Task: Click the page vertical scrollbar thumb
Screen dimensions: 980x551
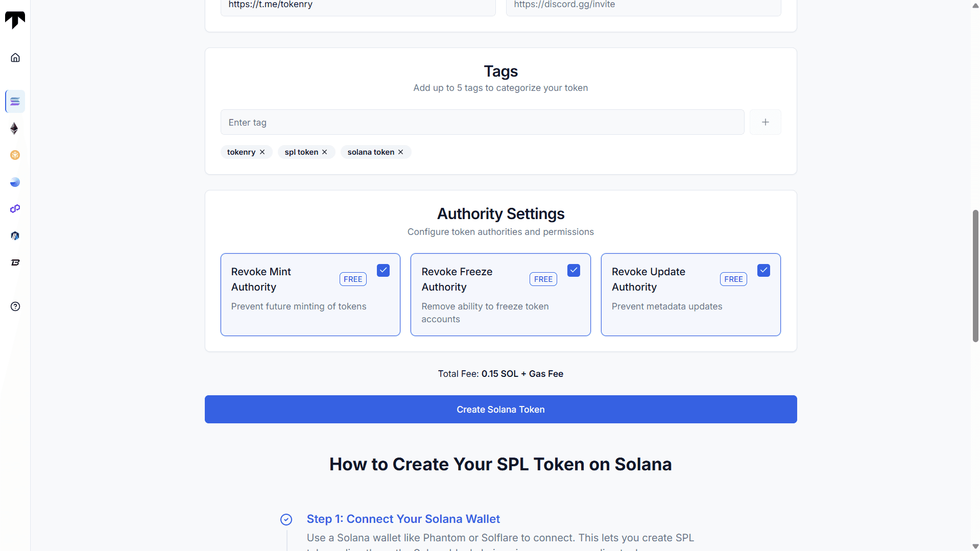Action: (x=975, y=276)
